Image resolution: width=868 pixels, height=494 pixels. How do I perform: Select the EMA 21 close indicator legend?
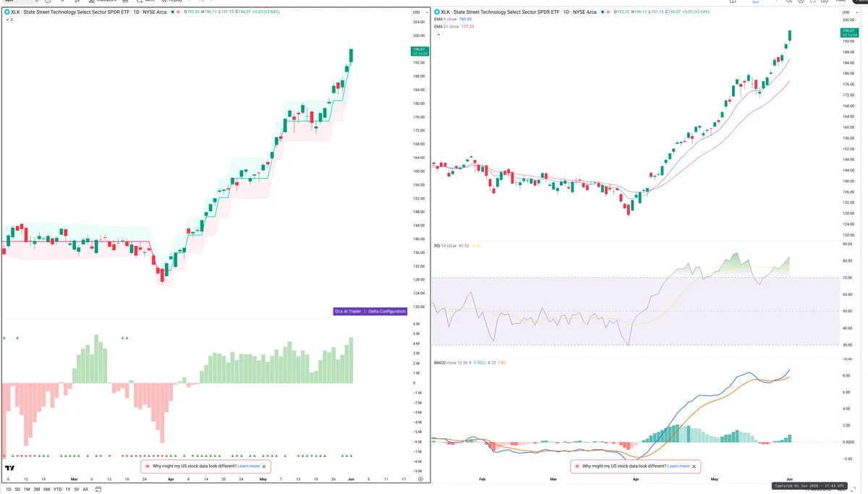[446, 27]
